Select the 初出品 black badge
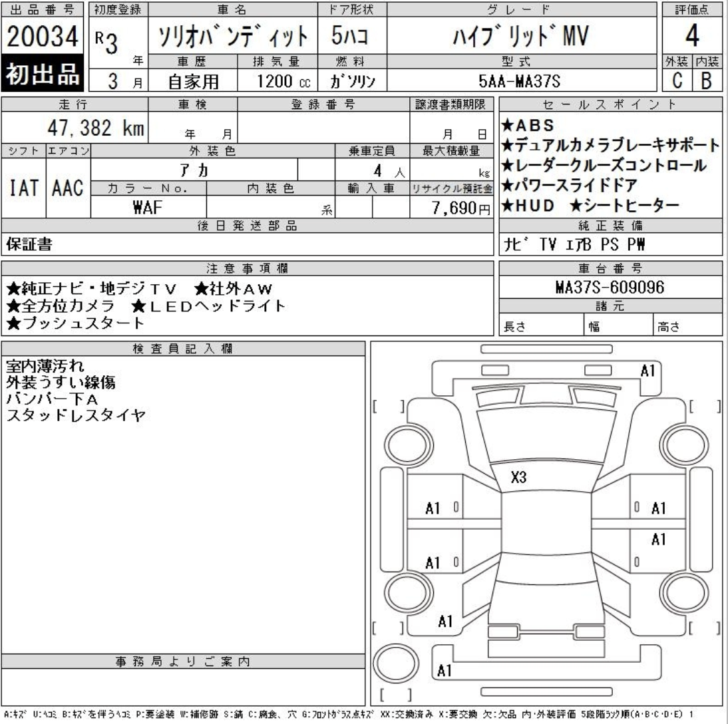Viewport: 728px width, 724px height. point(42,73)
